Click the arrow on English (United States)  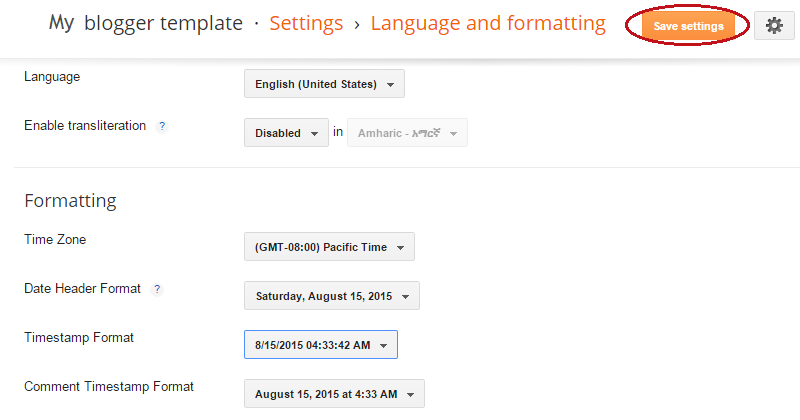(x=390, y=85)
